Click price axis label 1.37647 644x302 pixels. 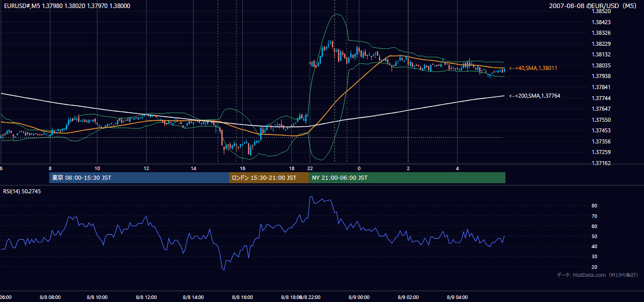(x=601, y=109)
